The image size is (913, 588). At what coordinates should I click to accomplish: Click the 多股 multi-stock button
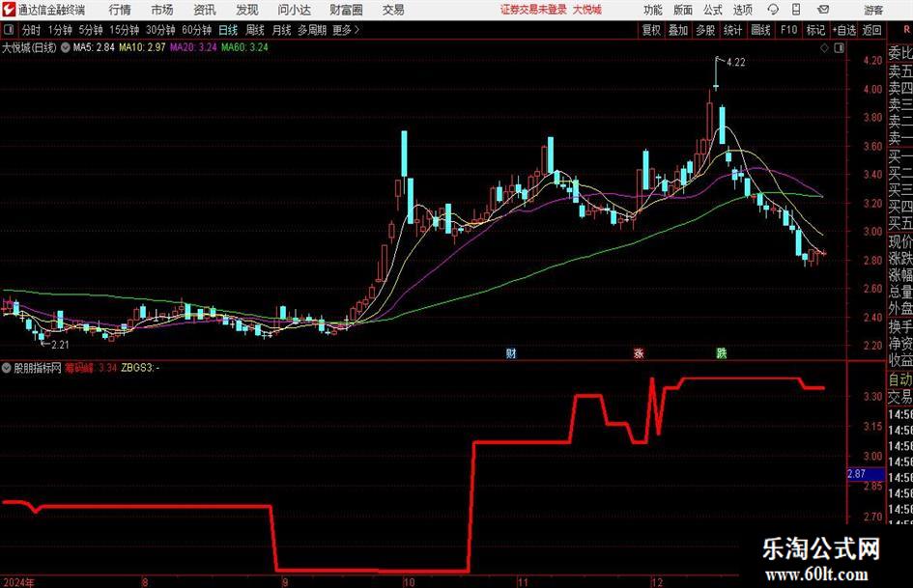705,30
